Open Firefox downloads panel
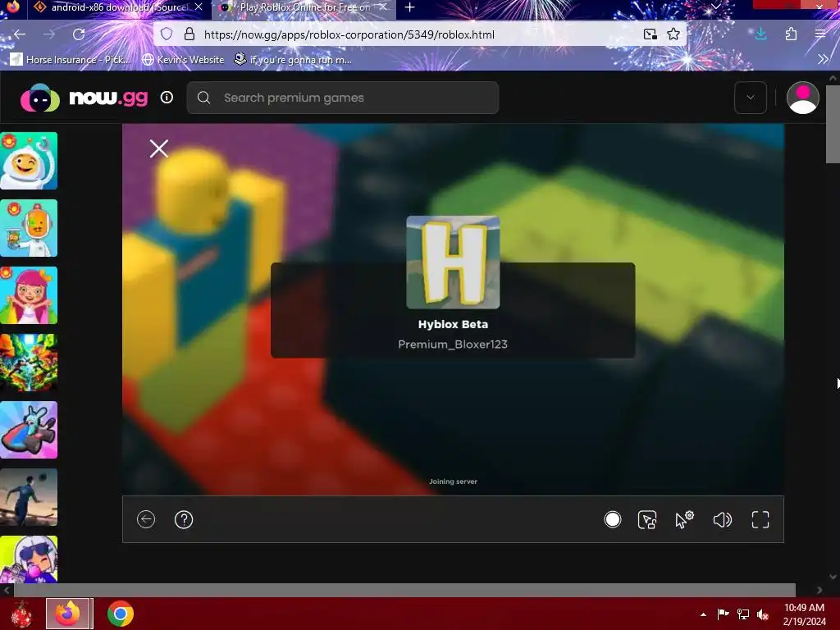Screen dimensions: 840x630 760,34
